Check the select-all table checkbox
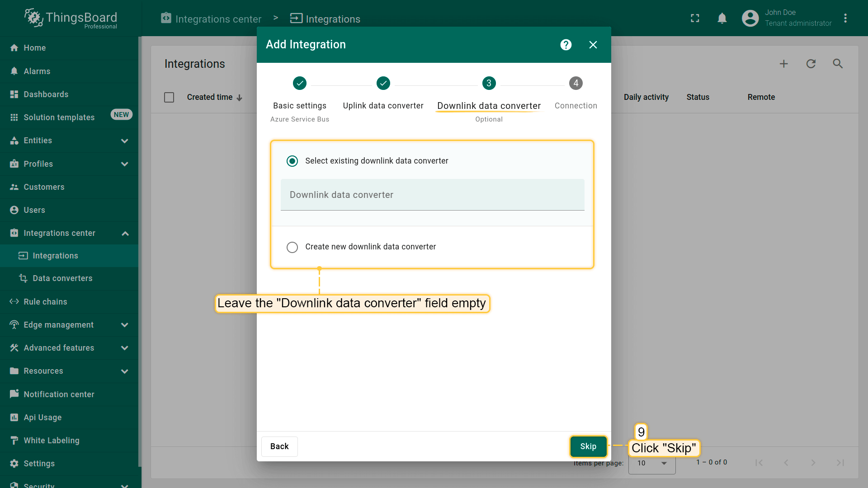This screenshot has width=868, height=488. click(169, 97)
